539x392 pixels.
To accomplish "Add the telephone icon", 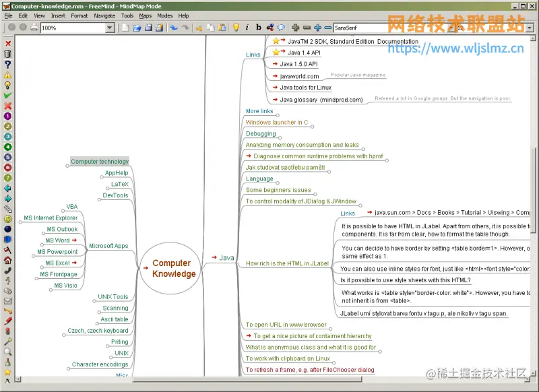I will [x=7, y=270].
